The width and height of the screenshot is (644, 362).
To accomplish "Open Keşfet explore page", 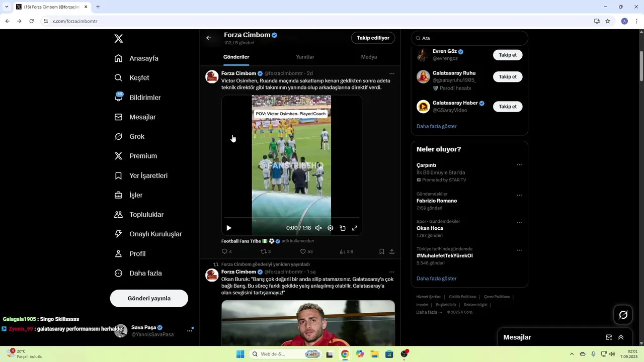I will coord(132,78).
